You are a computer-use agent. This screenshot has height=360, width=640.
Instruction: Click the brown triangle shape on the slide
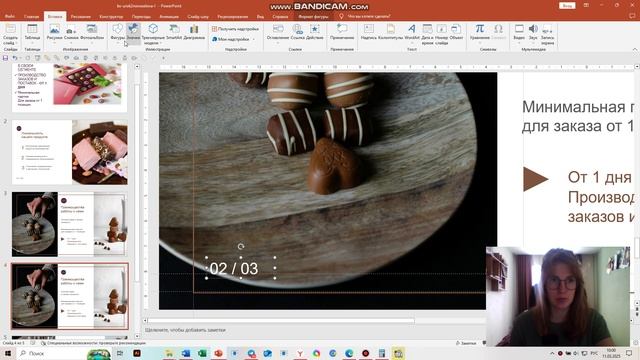point(536,179)
